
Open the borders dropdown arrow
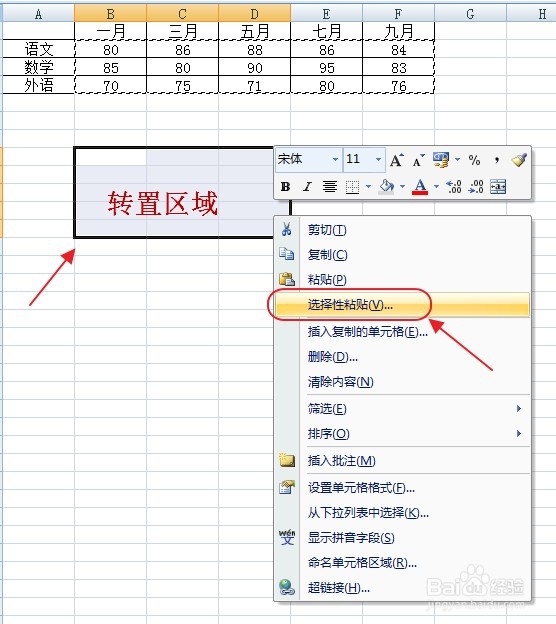click(x=368, y=186)
